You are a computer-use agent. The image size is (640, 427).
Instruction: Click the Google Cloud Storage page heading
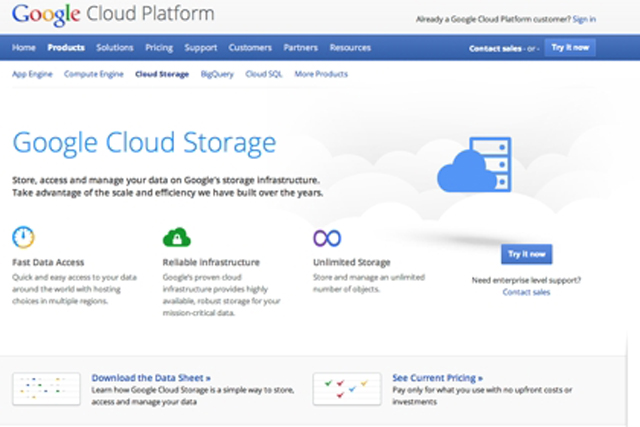144,143
